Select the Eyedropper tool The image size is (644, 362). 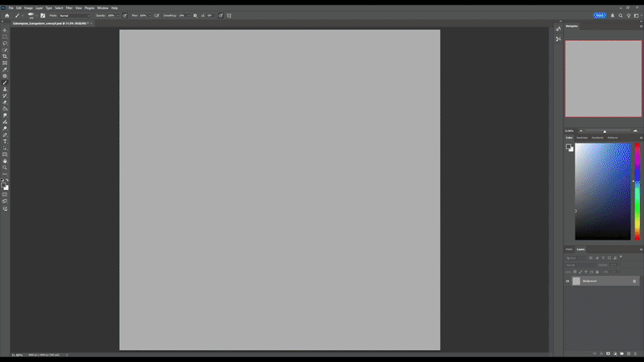pos(5,70)
